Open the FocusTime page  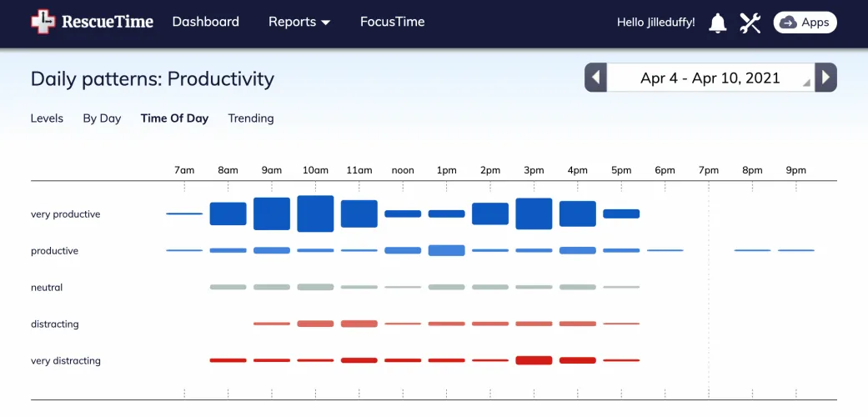tap(392, 23)
